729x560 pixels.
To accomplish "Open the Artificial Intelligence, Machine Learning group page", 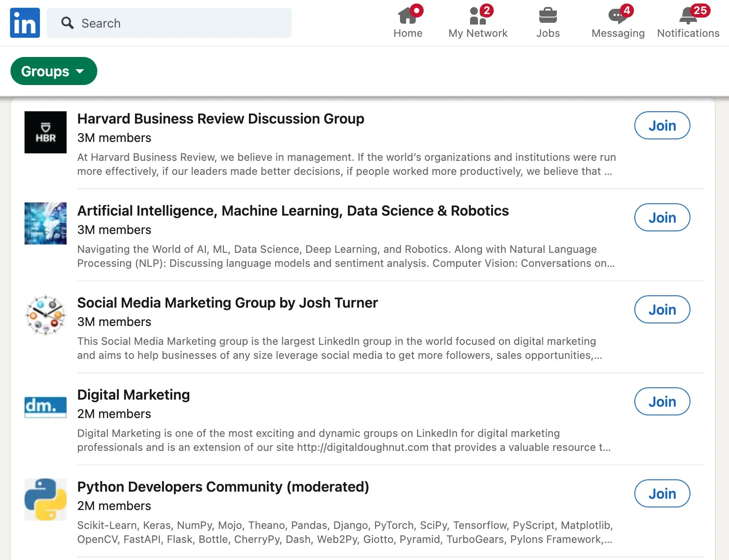I will coord(293,211).
